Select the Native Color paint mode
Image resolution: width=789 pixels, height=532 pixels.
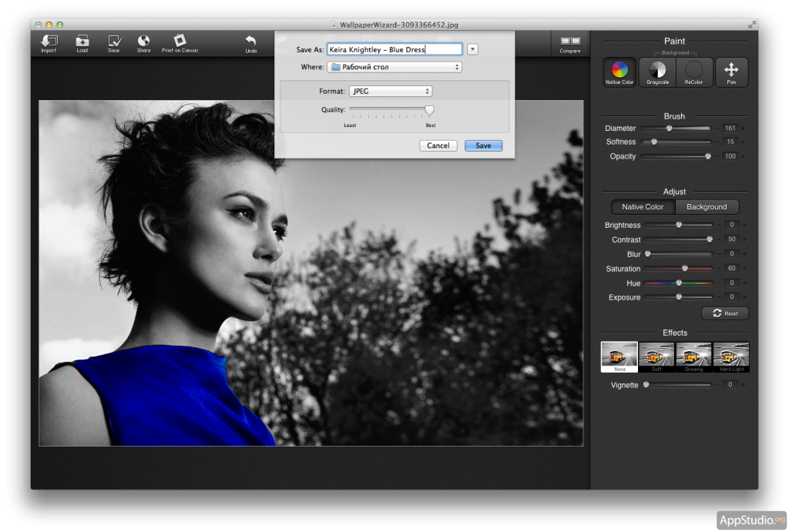coord(619,72)
